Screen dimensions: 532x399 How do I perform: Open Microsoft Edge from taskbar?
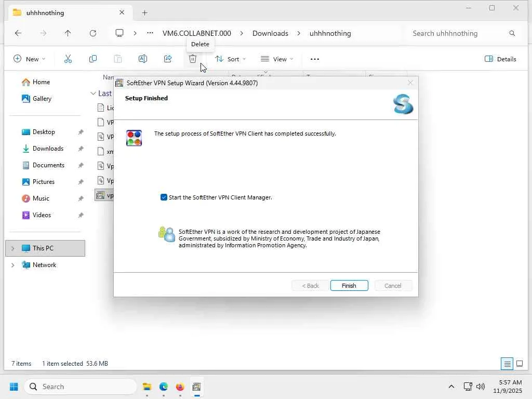pyautogui.click(x=164, y=387)
